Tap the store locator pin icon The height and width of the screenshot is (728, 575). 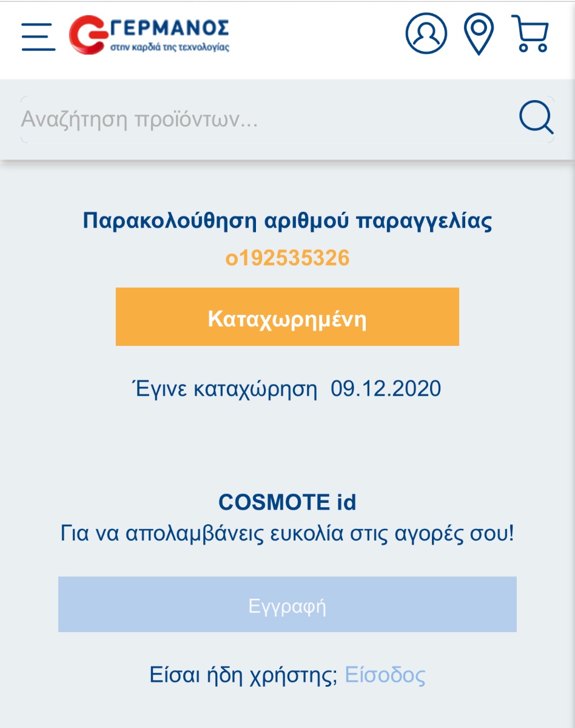point(479,35)
